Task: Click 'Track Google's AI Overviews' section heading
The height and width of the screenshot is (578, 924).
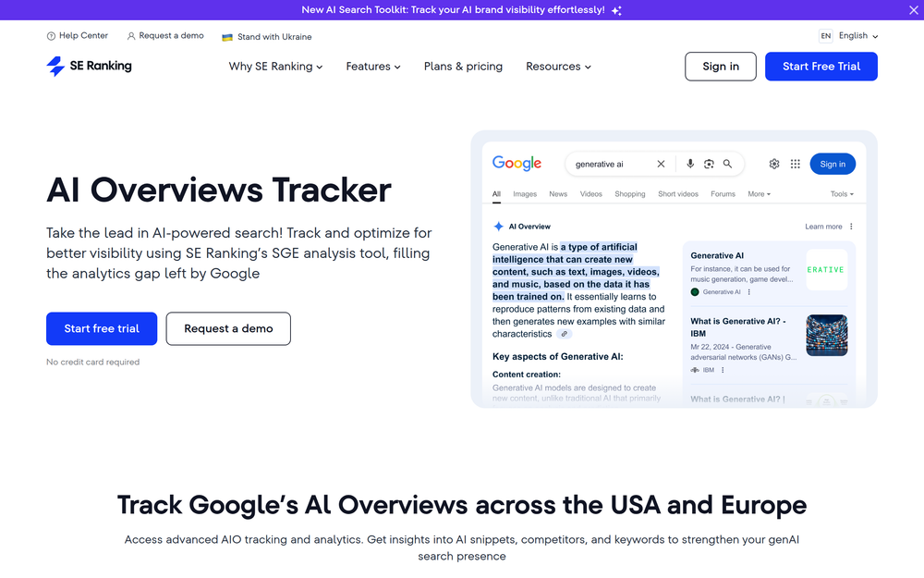Action: 462,505
